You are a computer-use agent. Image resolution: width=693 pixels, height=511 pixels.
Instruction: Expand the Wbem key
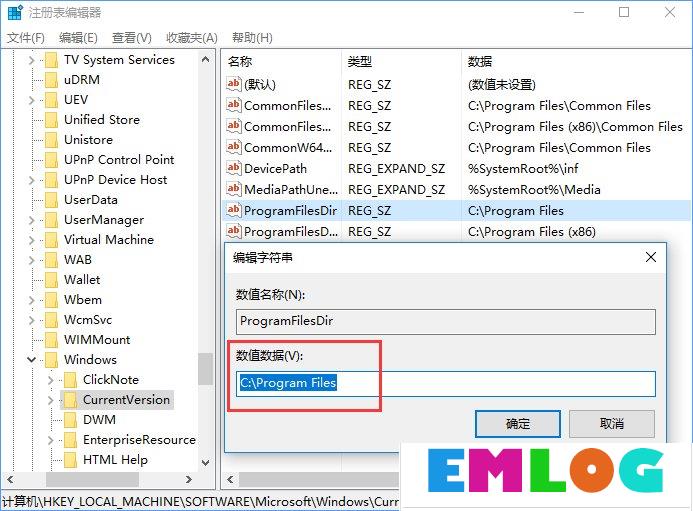click(x=31, y=300)
